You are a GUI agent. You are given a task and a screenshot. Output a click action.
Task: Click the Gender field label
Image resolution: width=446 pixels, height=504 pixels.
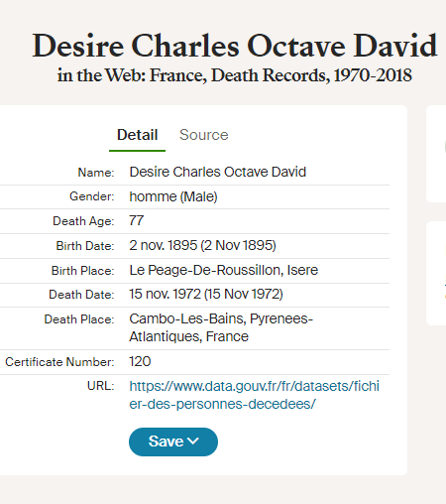92,196
